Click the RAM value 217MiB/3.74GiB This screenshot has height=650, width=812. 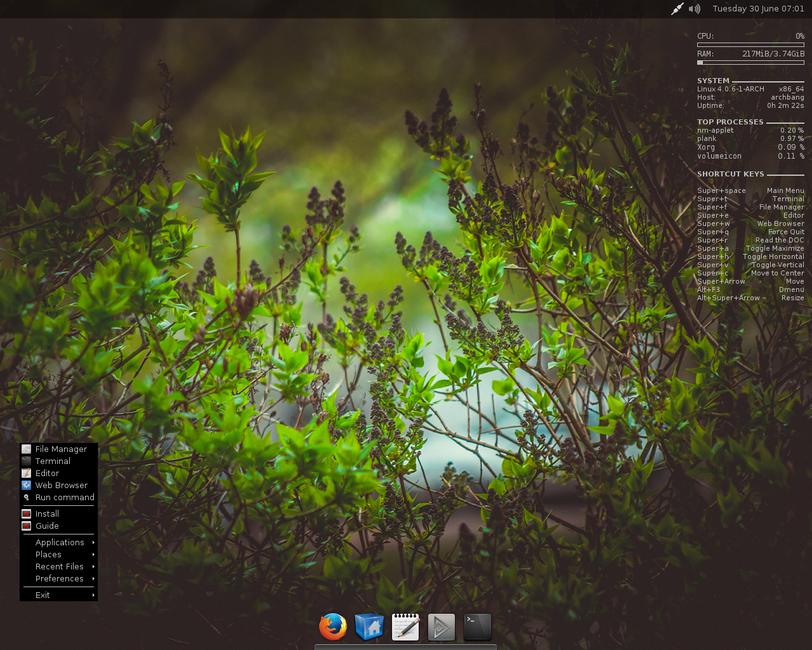point(773,54)
